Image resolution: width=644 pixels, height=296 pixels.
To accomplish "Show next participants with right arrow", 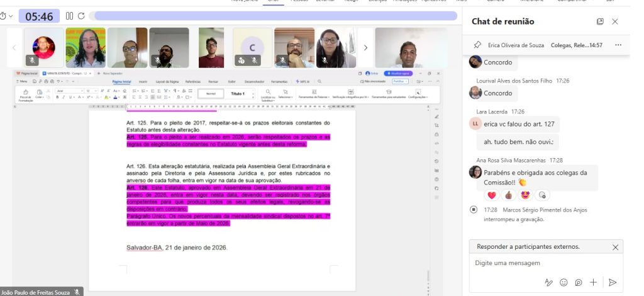I will coord(365,47).
